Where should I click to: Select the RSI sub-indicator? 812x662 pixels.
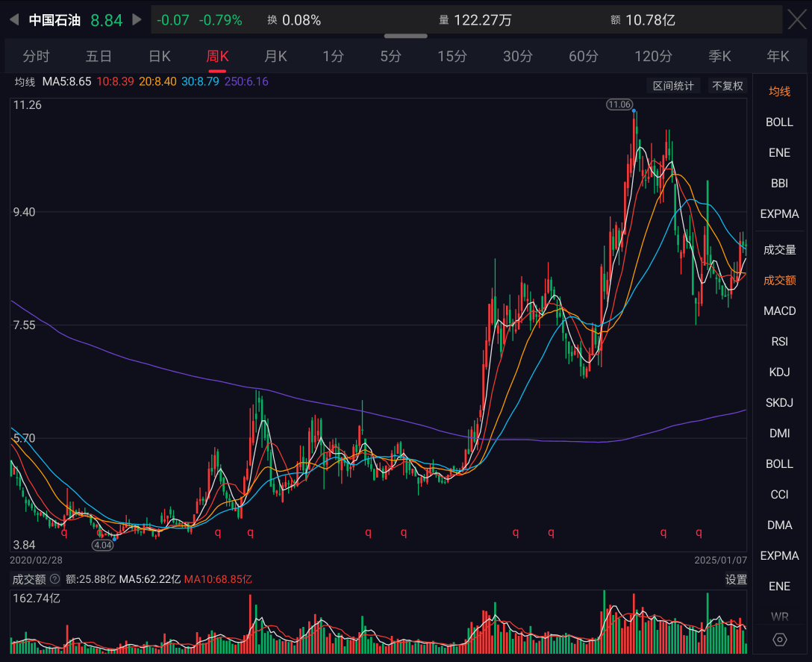779,341
